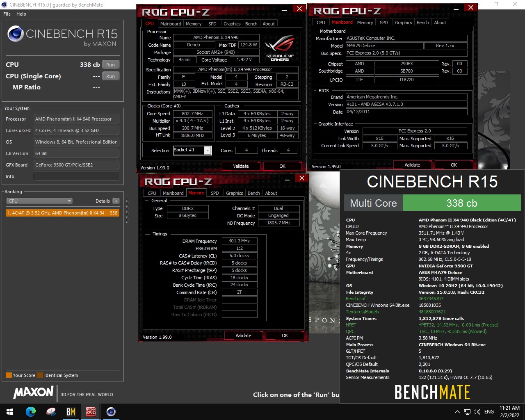The image size is (525, 420).
Task: Open Bench tab in top-left CPU-Z window
Action: pos(251,24)
